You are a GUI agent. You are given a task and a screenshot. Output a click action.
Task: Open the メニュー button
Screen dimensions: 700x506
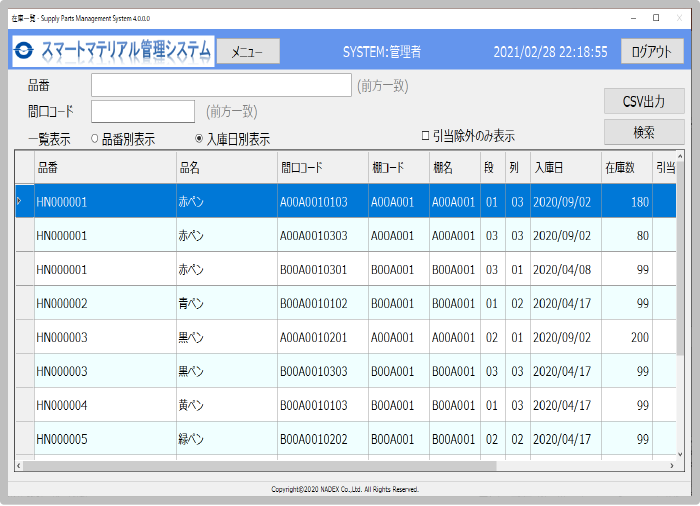click(x=248, y=51)
